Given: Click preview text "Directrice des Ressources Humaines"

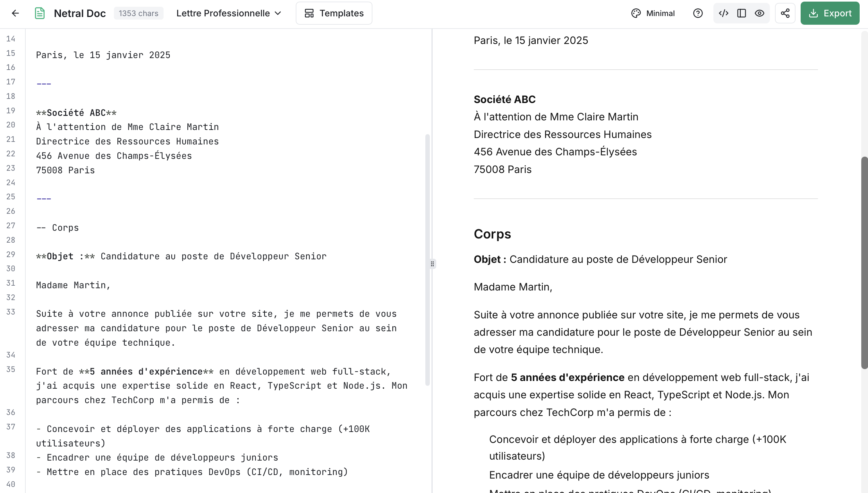Looking at the screenshot, I should point(562,134).
